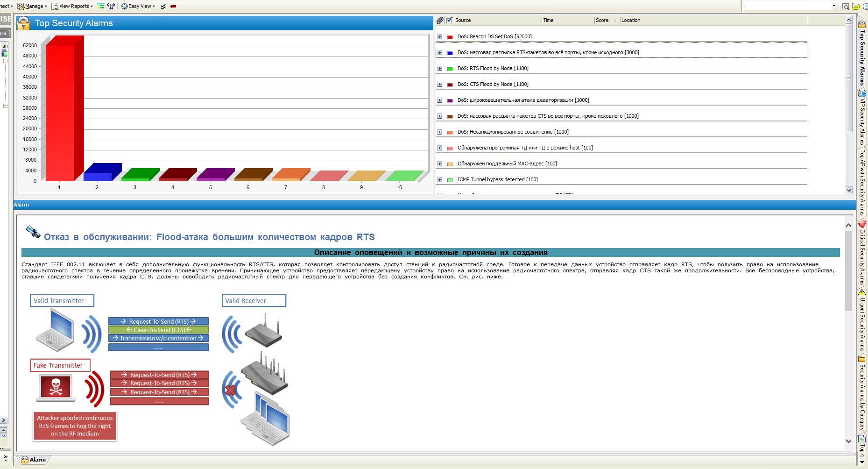Toggle Score column sort arrow
The width and height of the screenshot is (868, 469).
pyautogui.click(x=615, y=20)
